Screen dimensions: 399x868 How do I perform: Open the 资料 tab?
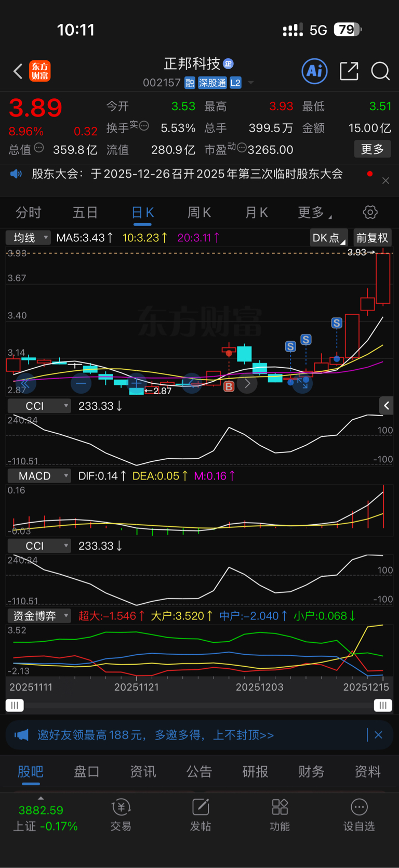pos(367,772)
